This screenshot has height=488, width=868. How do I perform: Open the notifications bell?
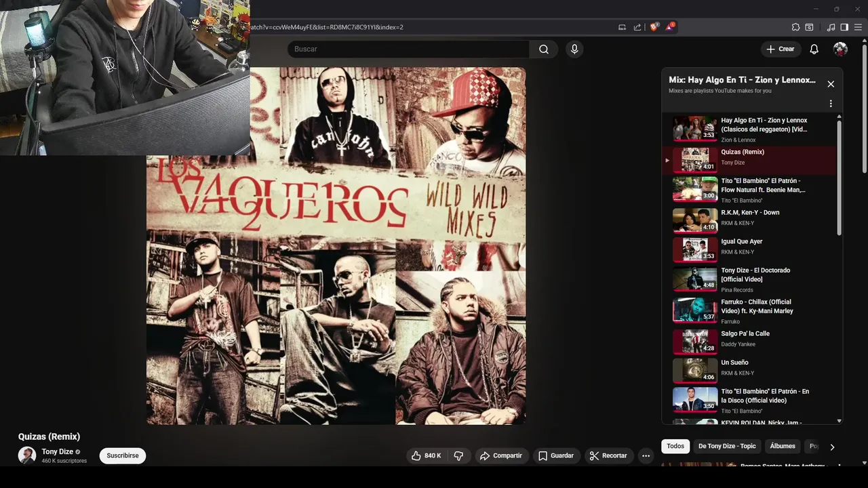coord(814,49)
